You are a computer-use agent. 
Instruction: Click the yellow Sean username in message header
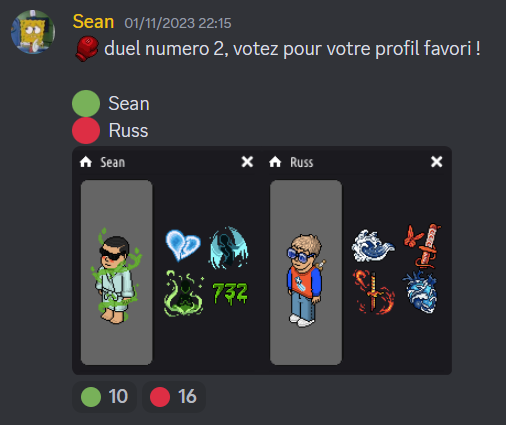coord(93,22)
